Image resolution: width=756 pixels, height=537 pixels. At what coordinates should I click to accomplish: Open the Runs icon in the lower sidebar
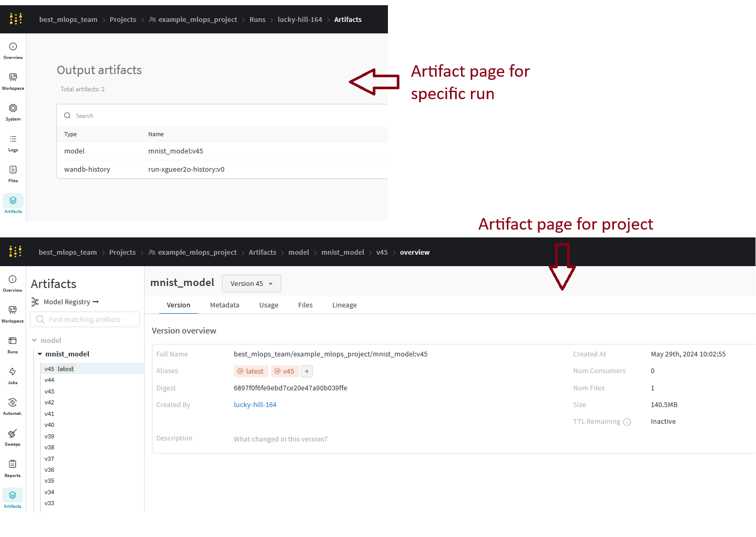pyautogui.click(x=13, y=341)
